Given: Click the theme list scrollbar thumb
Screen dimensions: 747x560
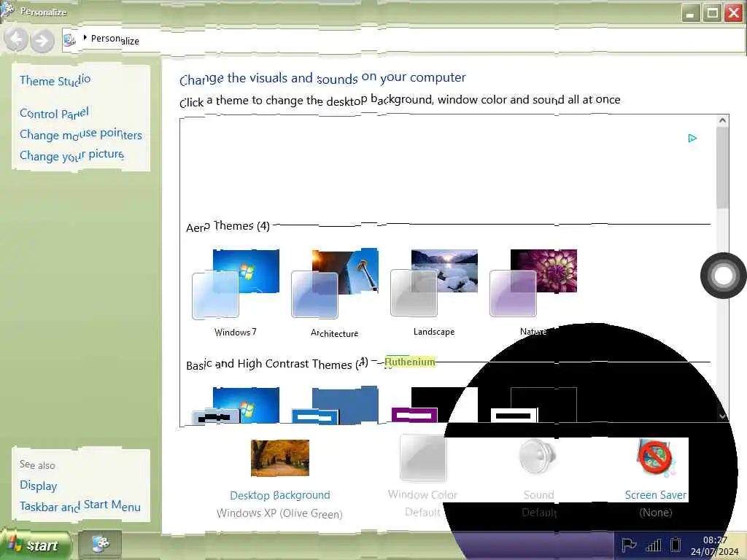Looking at the screenshot, I should tap(722, 168).
